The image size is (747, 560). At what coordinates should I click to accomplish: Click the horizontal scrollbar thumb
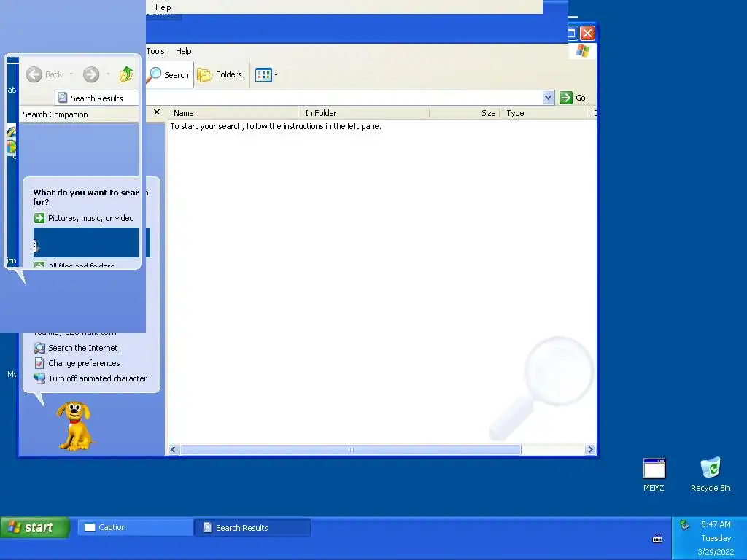(x=351, y=449)
